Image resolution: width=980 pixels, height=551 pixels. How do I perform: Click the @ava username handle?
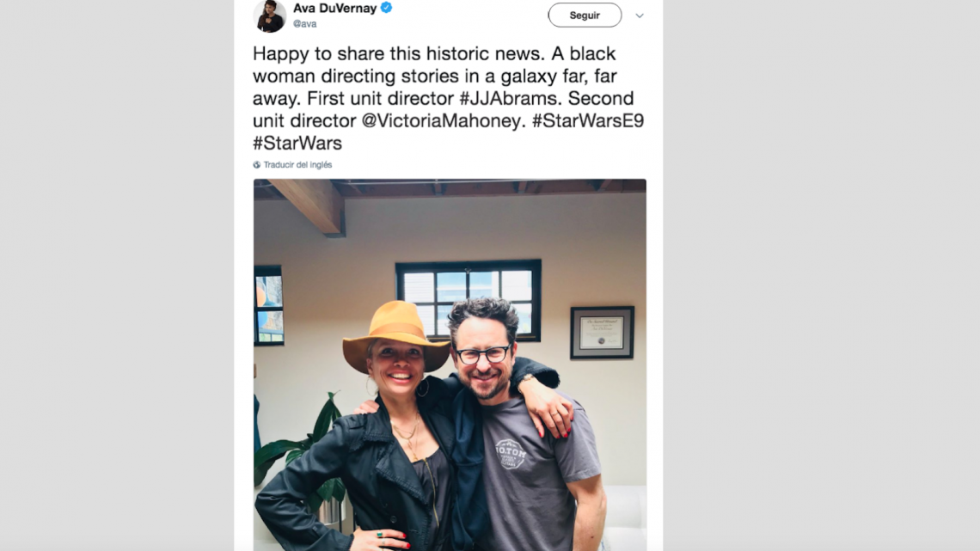(x=304, y=24)
